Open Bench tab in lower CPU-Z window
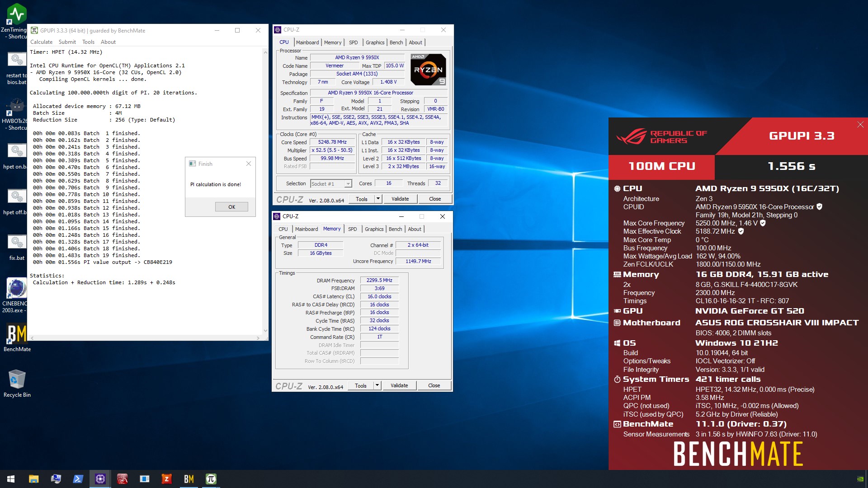This screenshot has width=868, height=488. point(395,229)
